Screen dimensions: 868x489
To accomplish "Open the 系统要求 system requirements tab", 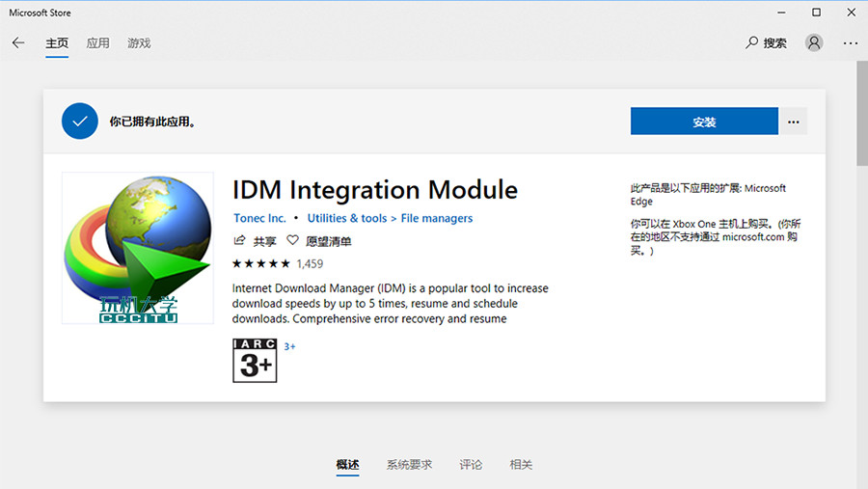I will click(409, 465).
